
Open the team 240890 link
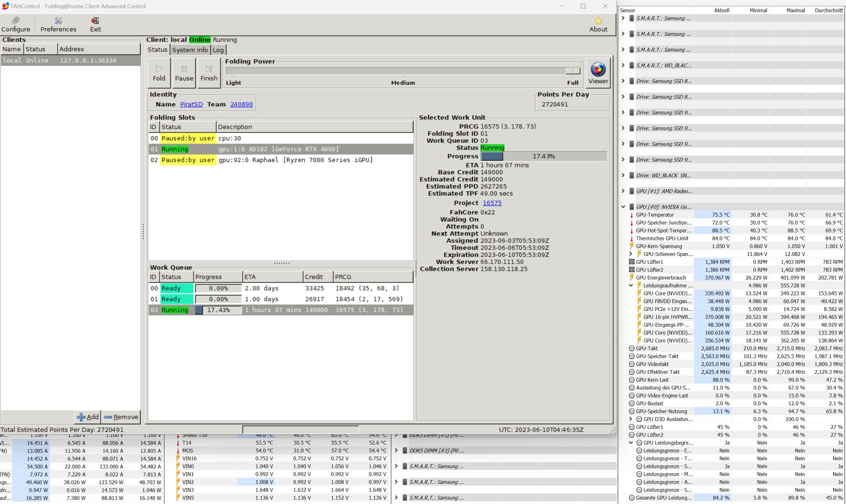pos(241,104)
